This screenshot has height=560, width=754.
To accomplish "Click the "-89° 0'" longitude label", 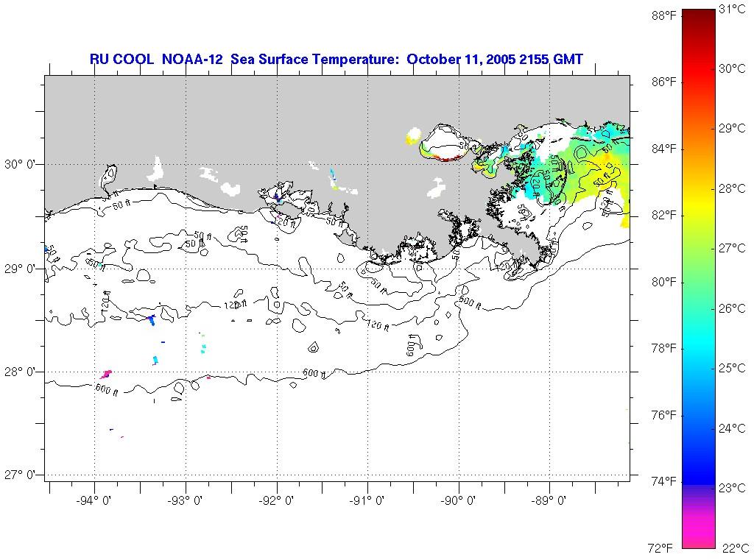I will click(549, 500).
